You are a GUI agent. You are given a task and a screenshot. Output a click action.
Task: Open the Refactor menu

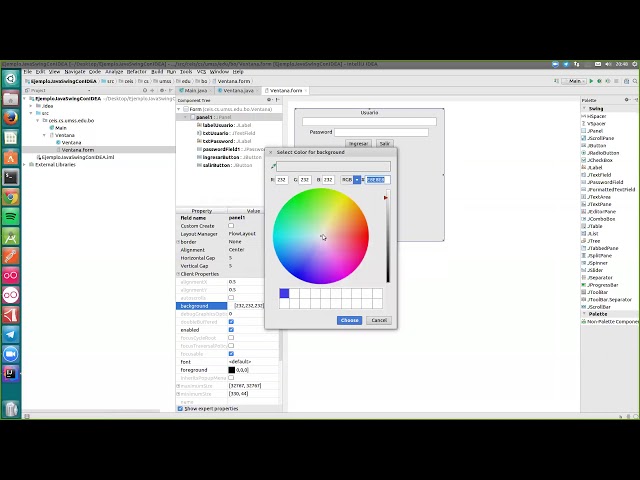[x=136, y=72]
